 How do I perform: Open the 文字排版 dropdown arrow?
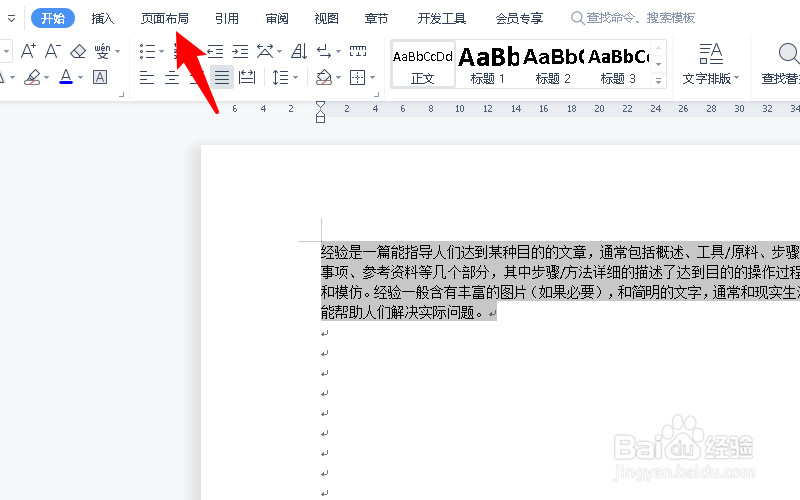[736, 78]
